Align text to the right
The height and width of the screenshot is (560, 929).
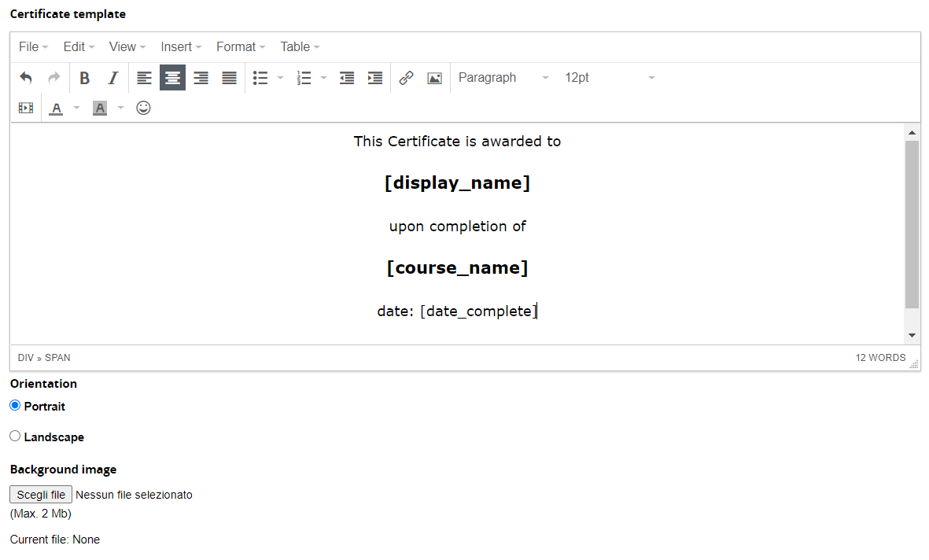tap(201, 77)
